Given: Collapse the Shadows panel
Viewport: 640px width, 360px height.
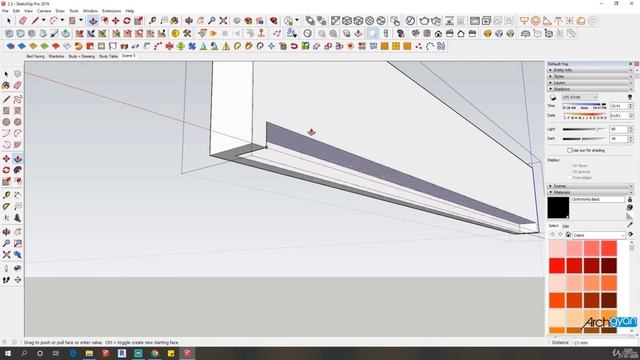Looking at the screenshot, I should click(x=589, y=89).
